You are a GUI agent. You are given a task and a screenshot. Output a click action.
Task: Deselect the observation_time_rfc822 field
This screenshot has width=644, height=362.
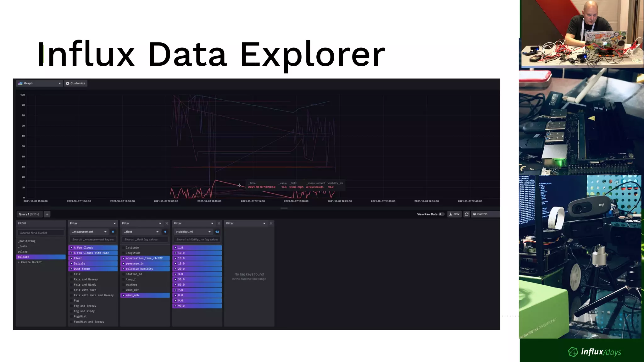145,258
